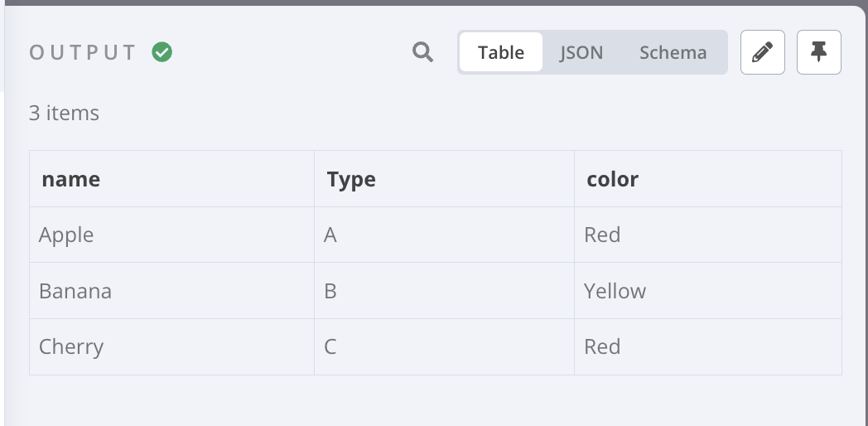Screen dimensions: 868x426
Task: Click the Type column header
Action: click(x=444, y=179)
